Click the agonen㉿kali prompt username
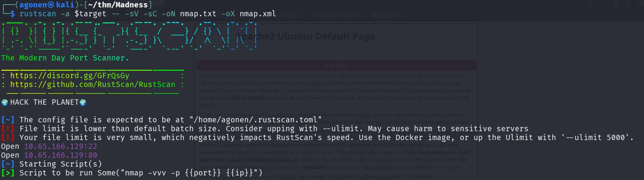Screen dimensions: 644x180 [x=47, y=5]
